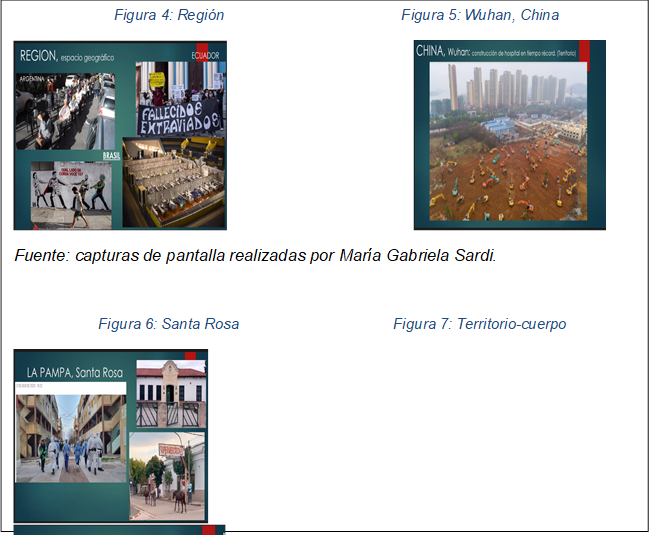649x535 pixels.
Task: Click the red corner accent on Wuhan slide
Action: [x=584, y=55]
